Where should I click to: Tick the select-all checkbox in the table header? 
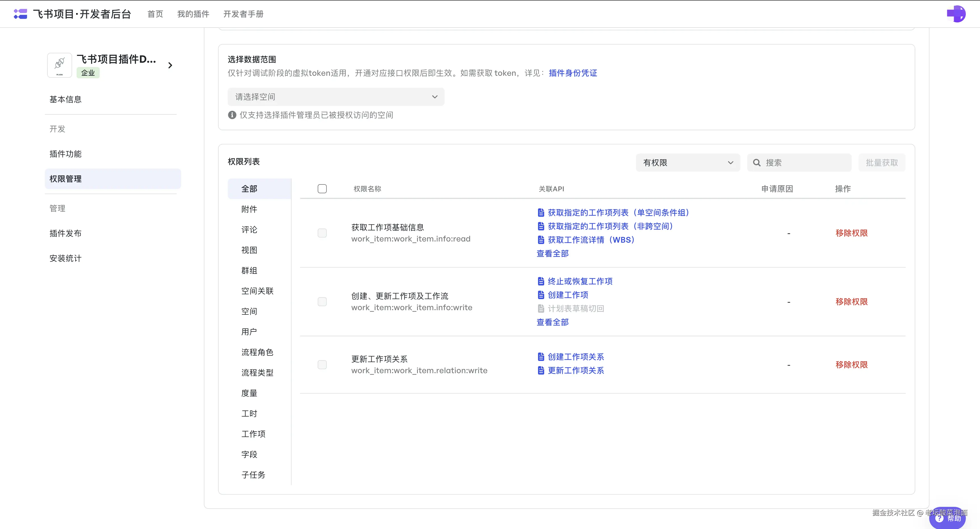(322, 189)
